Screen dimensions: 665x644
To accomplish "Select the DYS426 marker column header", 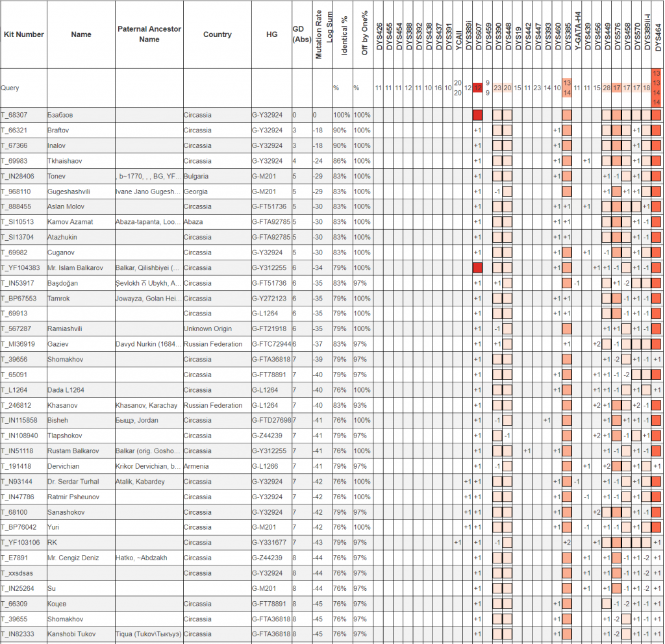I will [378, 34].
